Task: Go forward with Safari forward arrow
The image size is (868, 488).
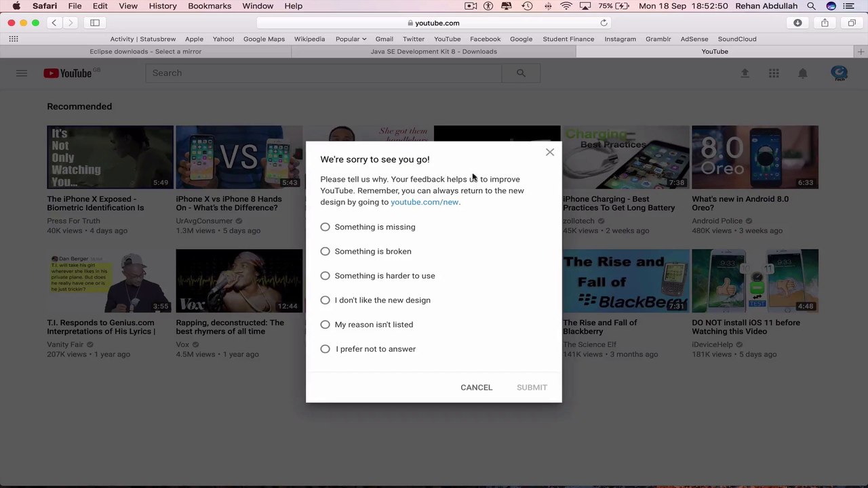Action: point(71,23)
